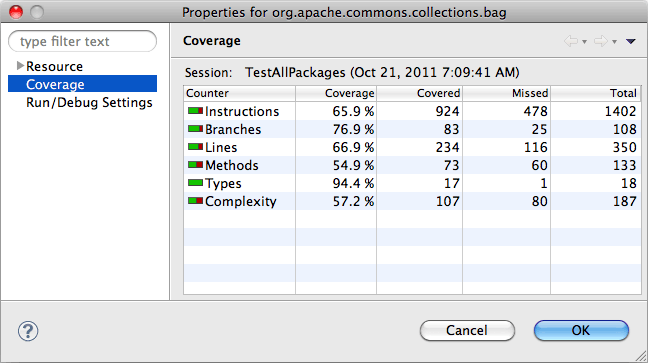
Task: Click the Lines coverage bar icon
Action: (195, 147)
